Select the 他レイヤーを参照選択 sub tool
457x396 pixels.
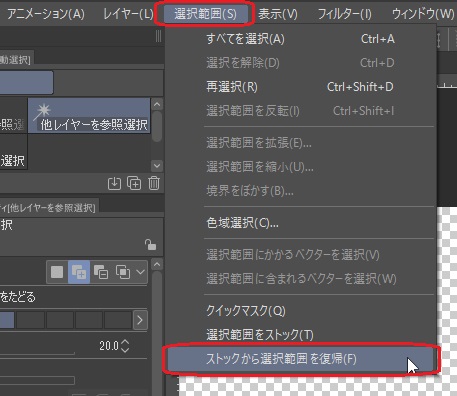(x=89, y=115)
